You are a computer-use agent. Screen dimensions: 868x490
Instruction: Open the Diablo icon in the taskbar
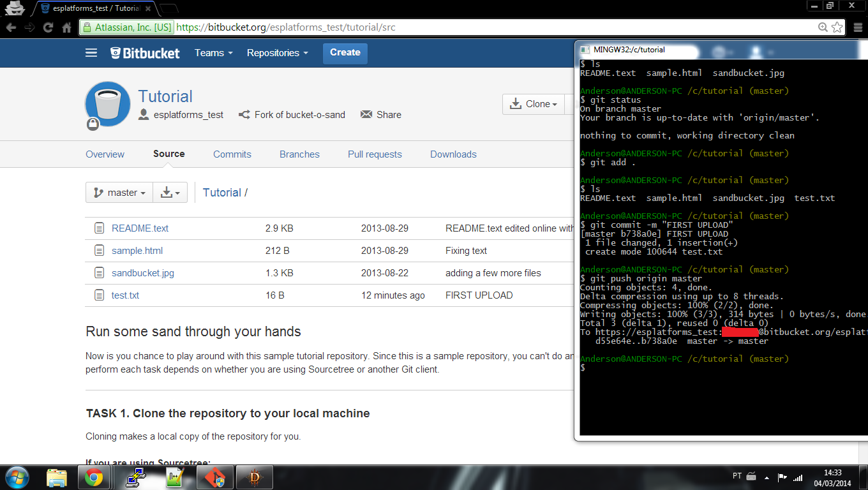(254, 477)
